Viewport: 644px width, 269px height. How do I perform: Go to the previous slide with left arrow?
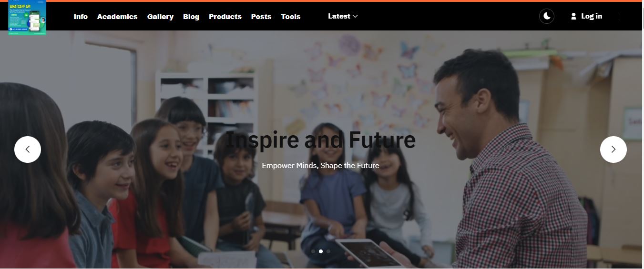(28, 149)
